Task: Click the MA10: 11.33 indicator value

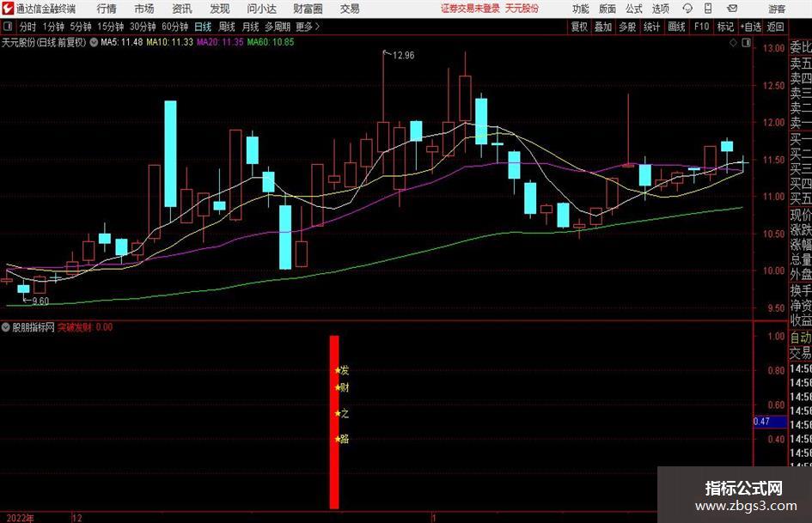Action: (x=169, y=42)
